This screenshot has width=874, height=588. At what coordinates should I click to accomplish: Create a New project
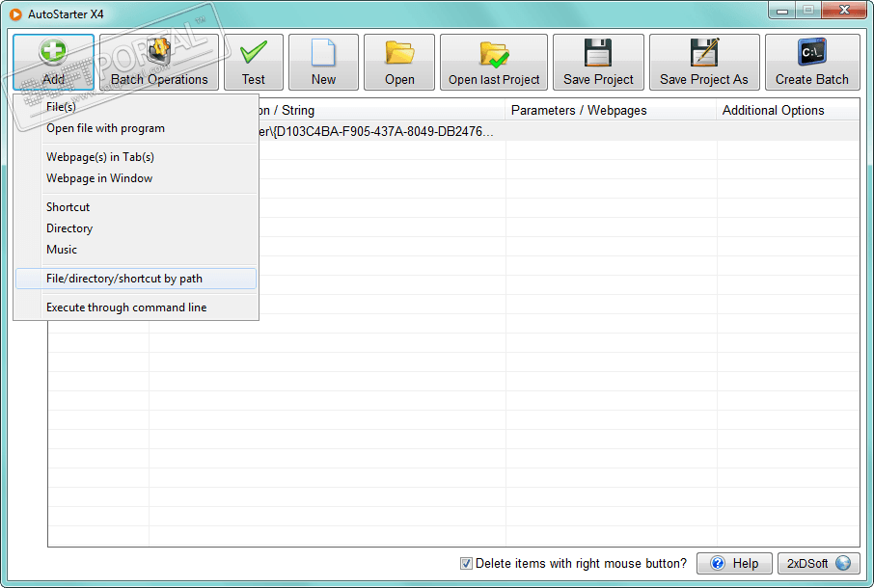[323, 63]
